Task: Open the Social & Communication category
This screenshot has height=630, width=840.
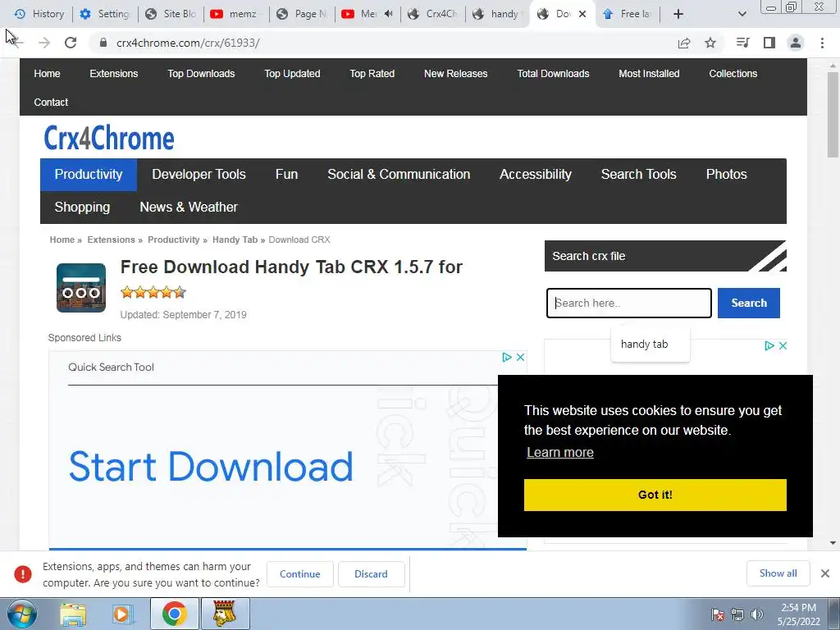Action: [399, 175]
